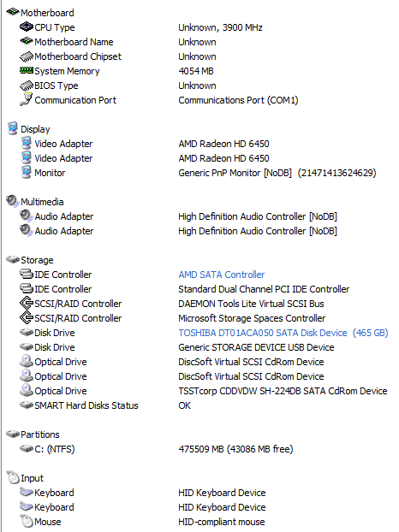Select the Multimedia section header

(42, 202)
